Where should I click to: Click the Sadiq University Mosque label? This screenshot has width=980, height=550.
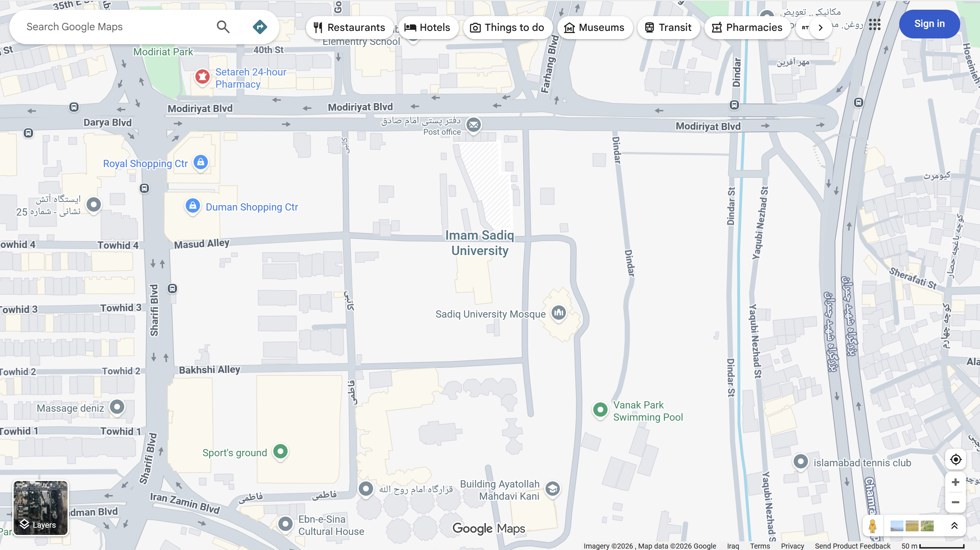click(x=491, y=314)
